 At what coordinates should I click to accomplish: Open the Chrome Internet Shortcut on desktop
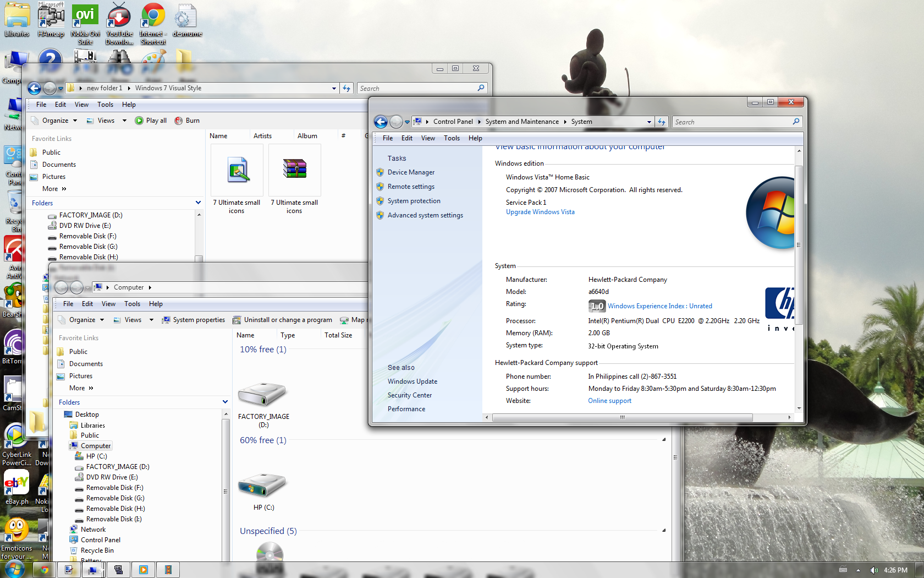pos(153,23)
